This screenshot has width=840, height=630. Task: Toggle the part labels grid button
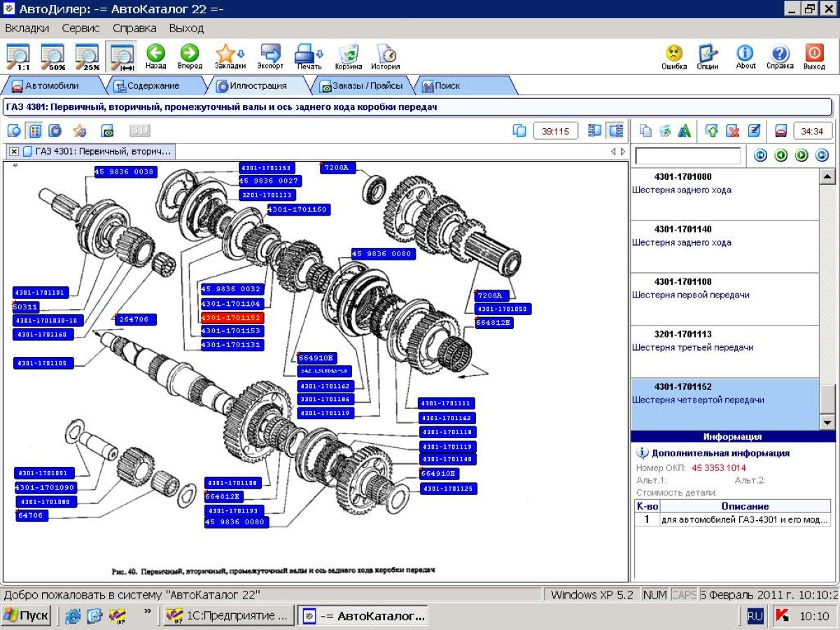coord(35,130)
